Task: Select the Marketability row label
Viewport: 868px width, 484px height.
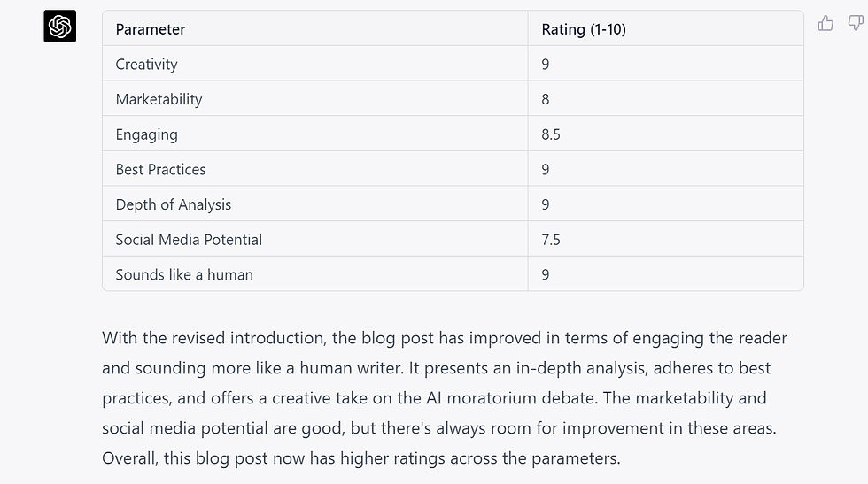Action: pyautogui.click(x=159, y=99)
